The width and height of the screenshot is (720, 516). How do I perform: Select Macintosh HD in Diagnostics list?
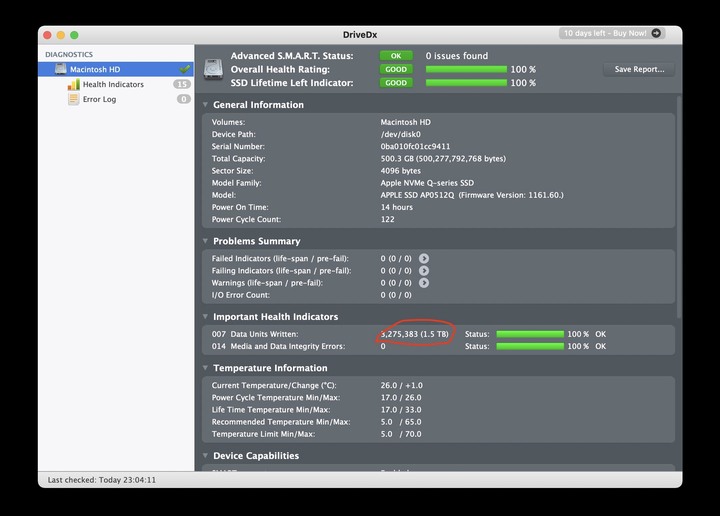point(116,69)
